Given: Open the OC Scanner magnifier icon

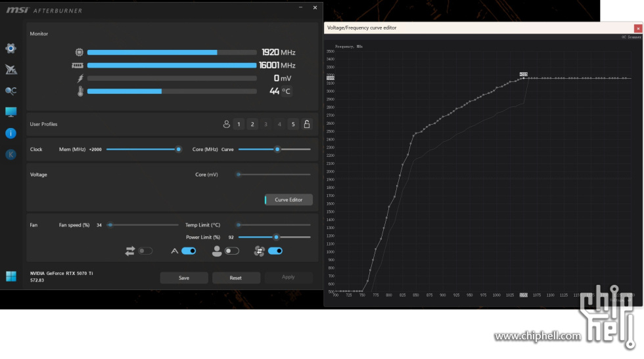Looking at the screenshot, I should coord(11,91).
